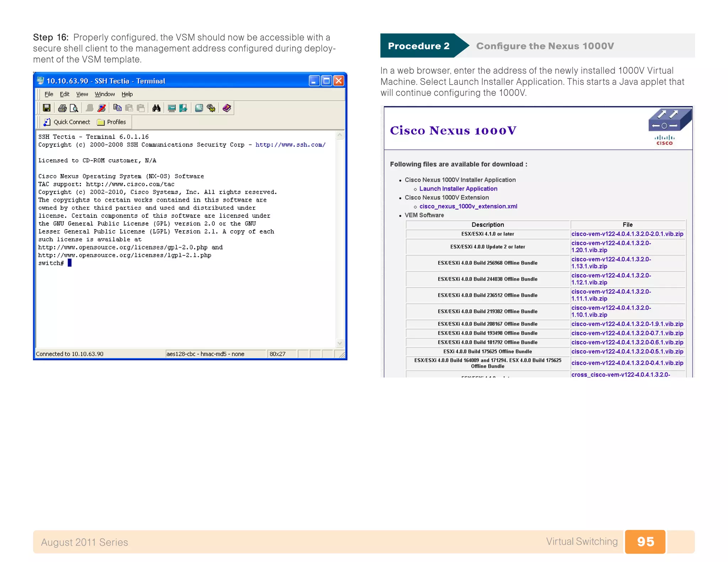Click the VEM link ending 1.9.1.vib.zip

pyautogui.click(x=627, y=324)
